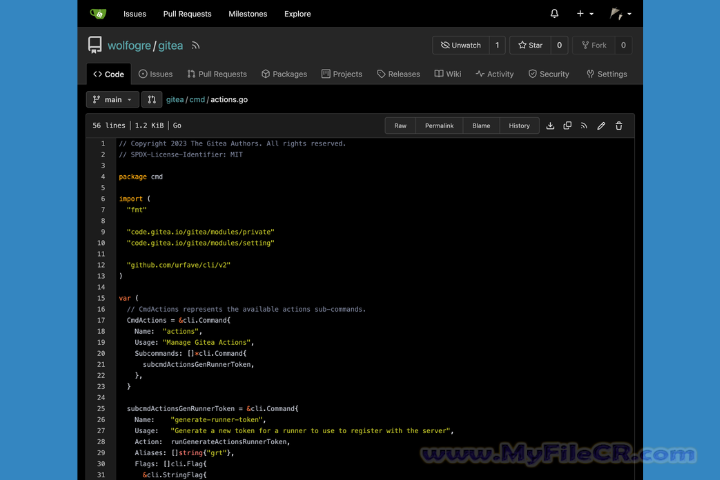Delete the file using trash icon

(x=619, y=126)
